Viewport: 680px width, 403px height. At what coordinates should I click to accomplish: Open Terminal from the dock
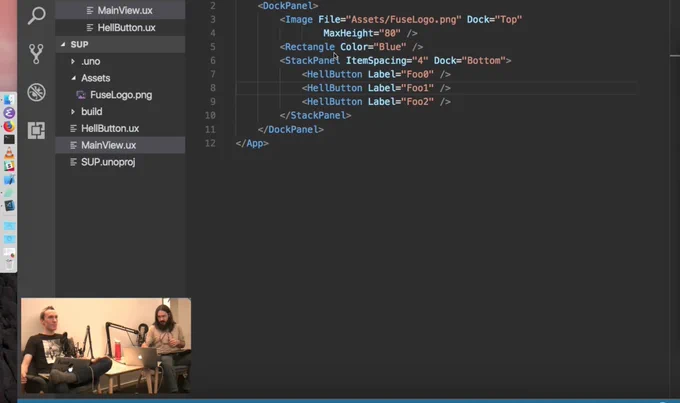tap(9, 139)
